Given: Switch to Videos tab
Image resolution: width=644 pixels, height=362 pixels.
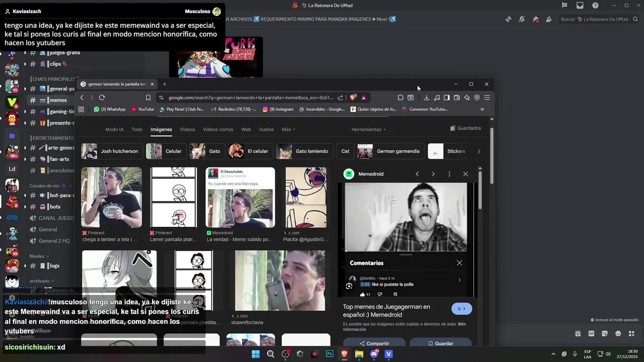Looking at the screenshot, I should coord(187,129).
